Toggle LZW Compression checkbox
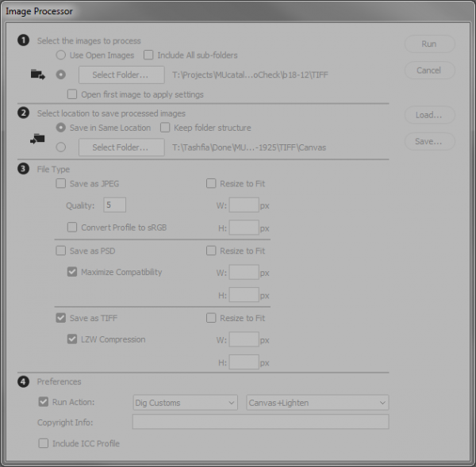 73,340
